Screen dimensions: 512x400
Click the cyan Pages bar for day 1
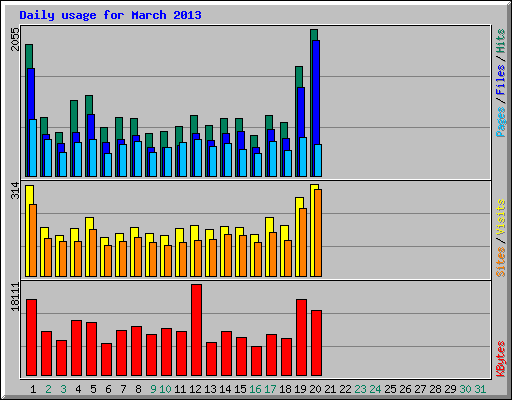point(33,148)
